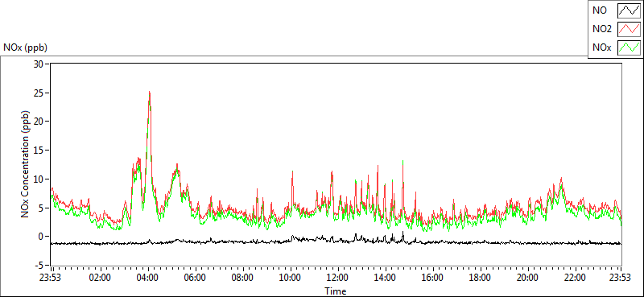
Task: Click the 20:00 time axis marker
Action: pos(527,277)
